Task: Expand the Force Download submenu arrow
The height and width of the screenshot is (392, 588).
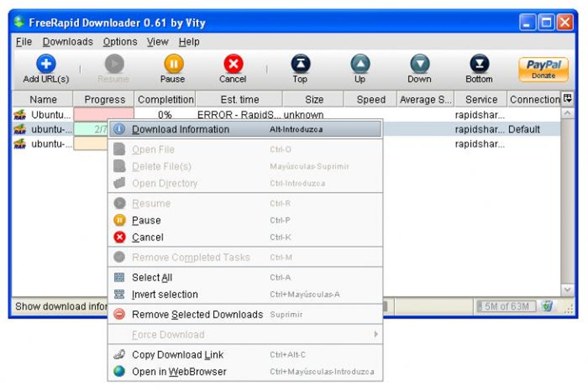Action: (x=376, y=334)
